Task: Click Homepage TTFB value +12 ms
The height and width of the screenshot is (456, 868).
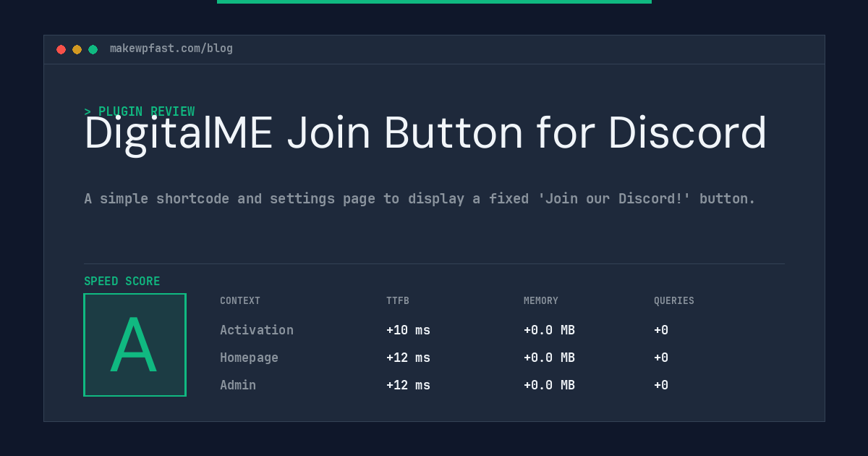Action: 408,358
